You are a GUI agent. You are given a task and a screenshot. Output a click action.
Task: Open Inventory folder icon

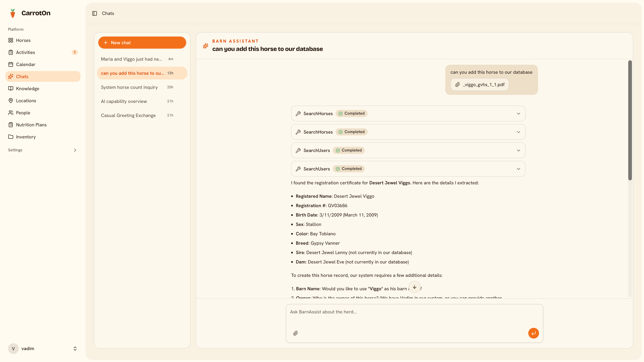coord(11,137)
